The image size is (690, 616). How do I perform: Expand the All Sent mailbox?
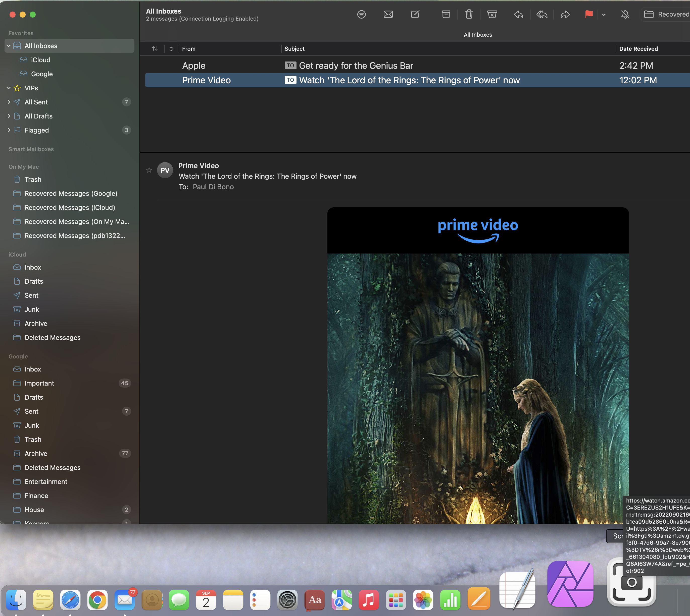coord(9,102)
